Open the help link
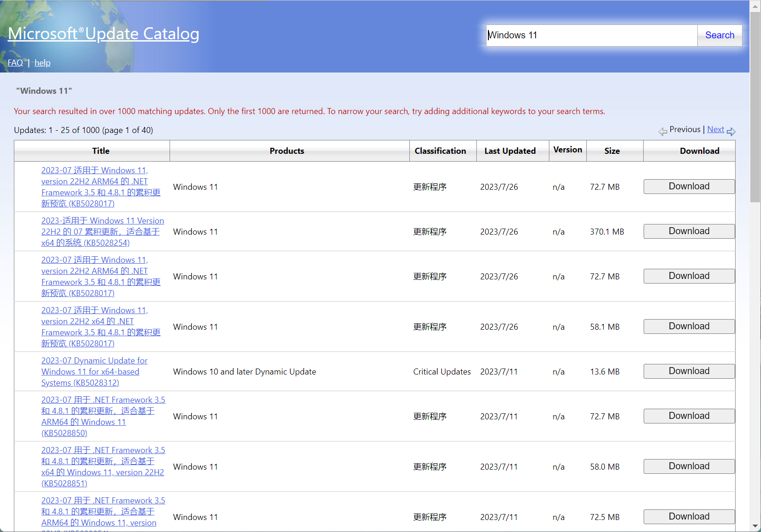Viewport: 761px width, 532px height. point(43,63)
